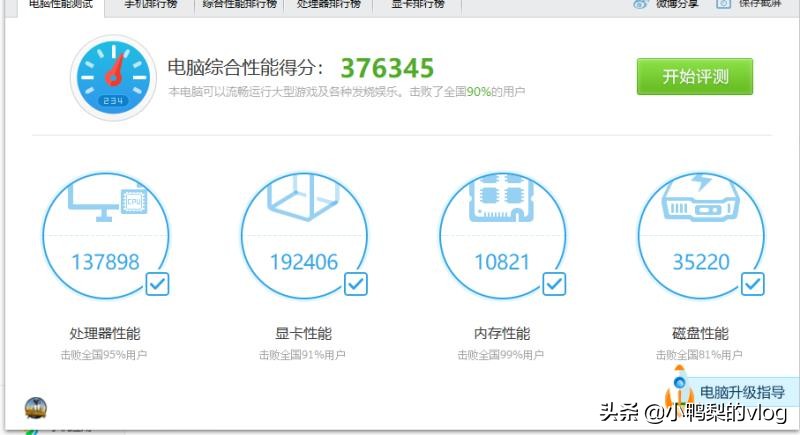800x435 pixels.
Task: Click the speedometer gauge icon
Action: (113, 78)
